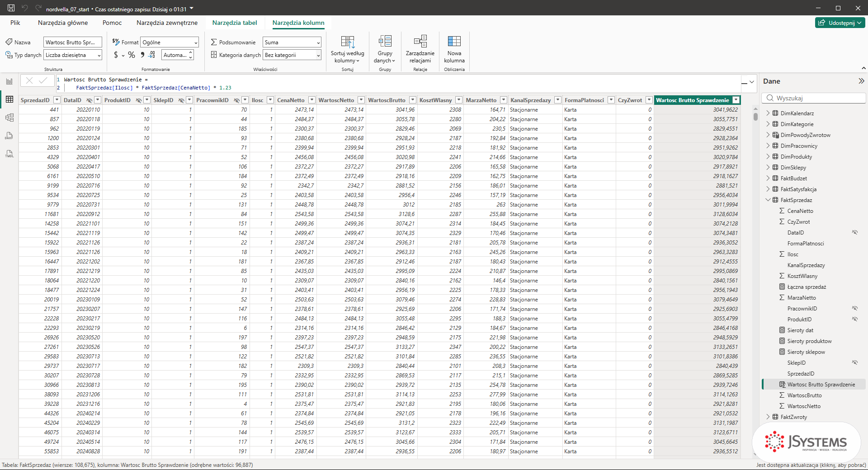868x470 pixels.
Task: Expand the DimKalendarz table
Action: (x=768, y=113)
